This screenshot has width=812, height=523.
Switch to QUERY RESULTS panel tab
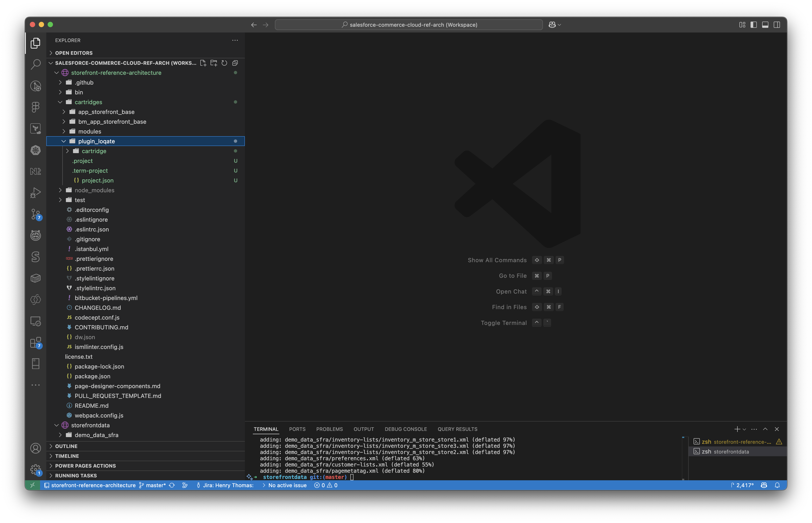coord(457,429)
